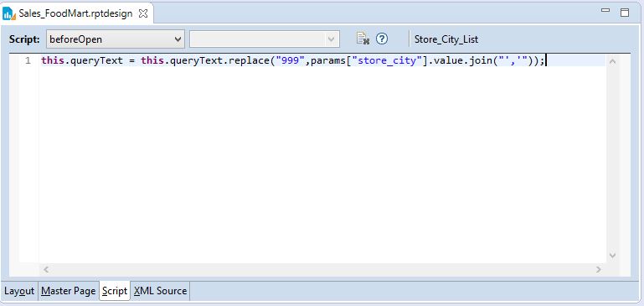Click the replace method call in code

coord(249,61)
